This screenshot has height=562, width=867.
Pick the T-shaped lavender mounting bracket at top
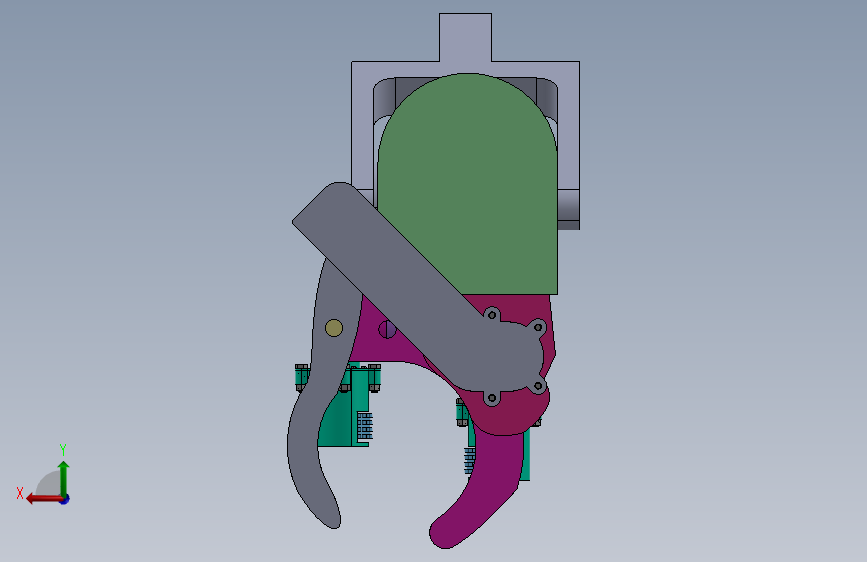point(465,39)
